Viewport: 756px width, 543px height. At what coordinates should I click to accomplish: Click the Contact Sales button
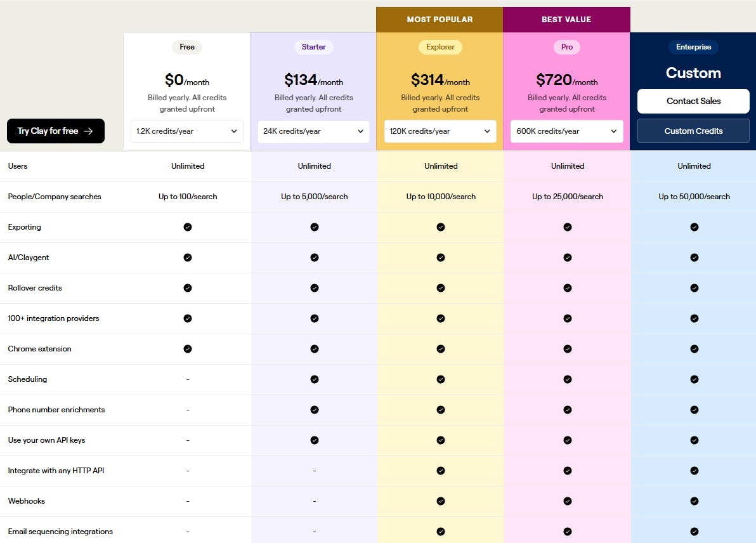pyautogui.click(x=693, y=101)
